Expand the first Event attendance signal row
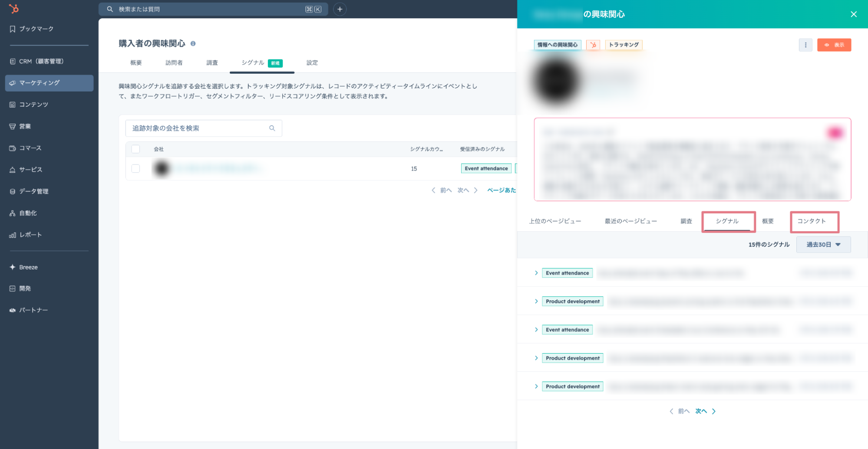Image resolution: width=868 pixels, height=449 pixels. (x=537, y=273)
